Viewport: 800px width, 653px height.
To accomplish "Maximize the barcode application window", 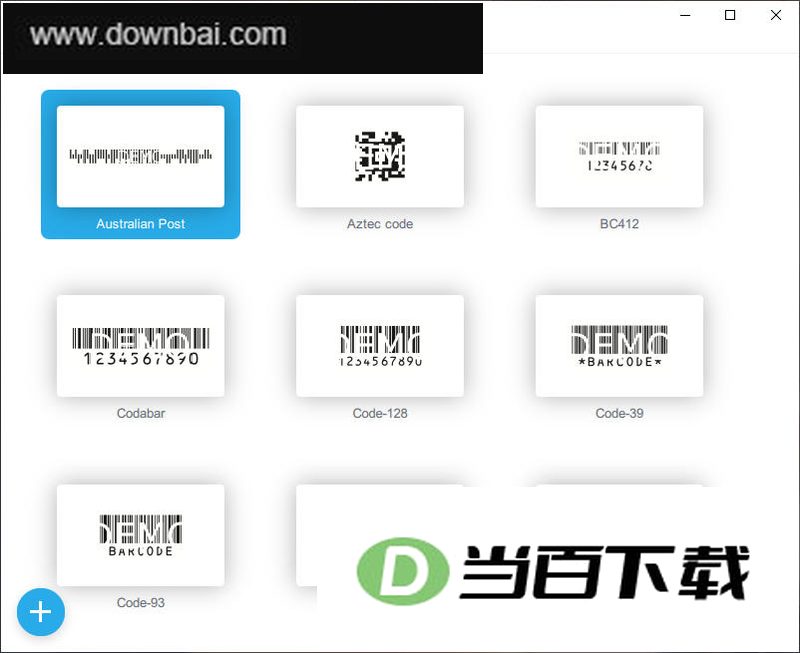I will coord(730,15).
